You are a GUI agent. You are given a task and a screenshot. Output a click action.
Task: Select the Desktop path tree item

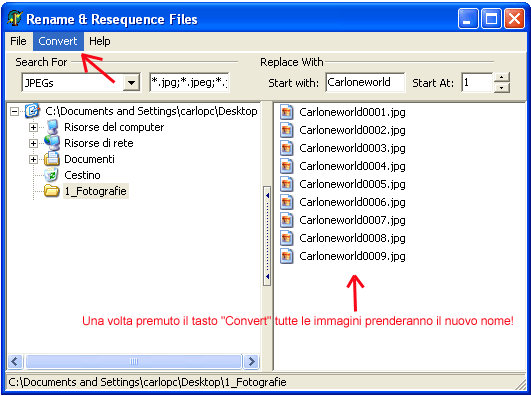[151, 111]
